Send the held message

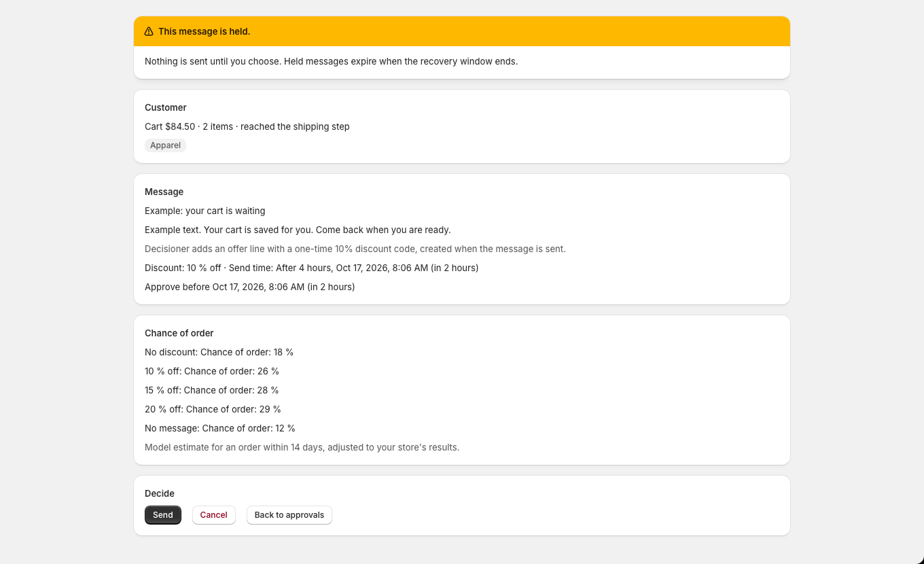(163, 515)
